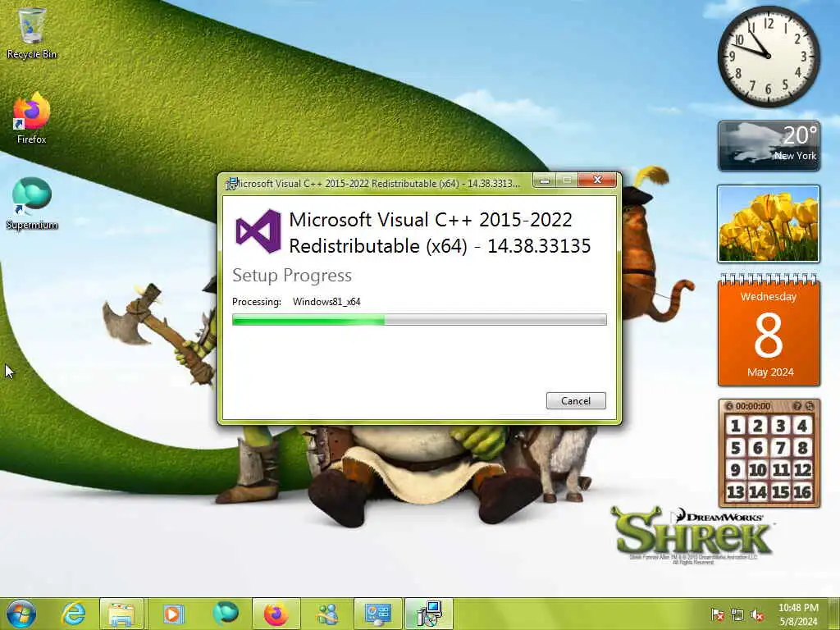Click puzzle gadget timer pause button
Viewport: 840px width, 630px height.
point(729,406)
